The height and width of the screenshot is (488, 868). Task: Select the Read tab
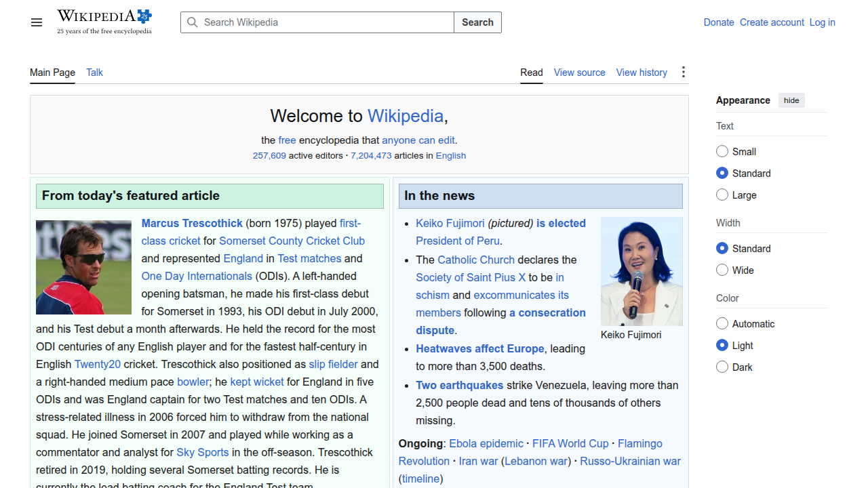pyautogui.click(x=532, y=73)
